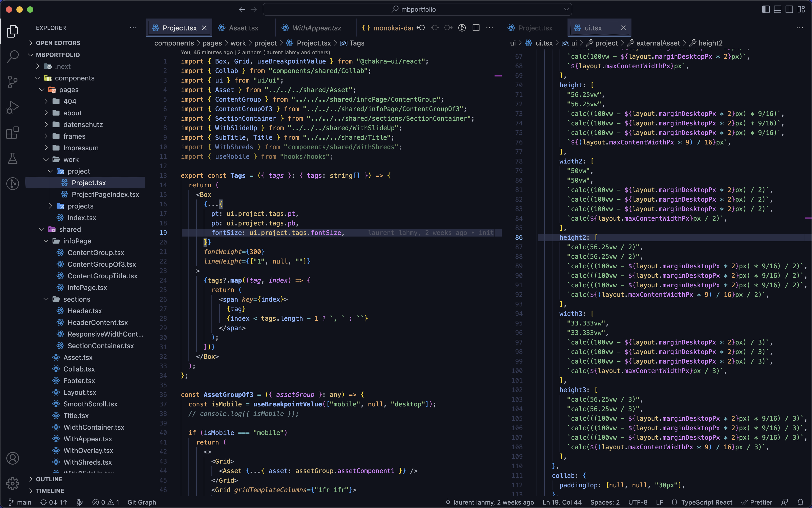Click the Prettier formatter status item
This screenshot has width=812, height=508.
coord(757,502)
